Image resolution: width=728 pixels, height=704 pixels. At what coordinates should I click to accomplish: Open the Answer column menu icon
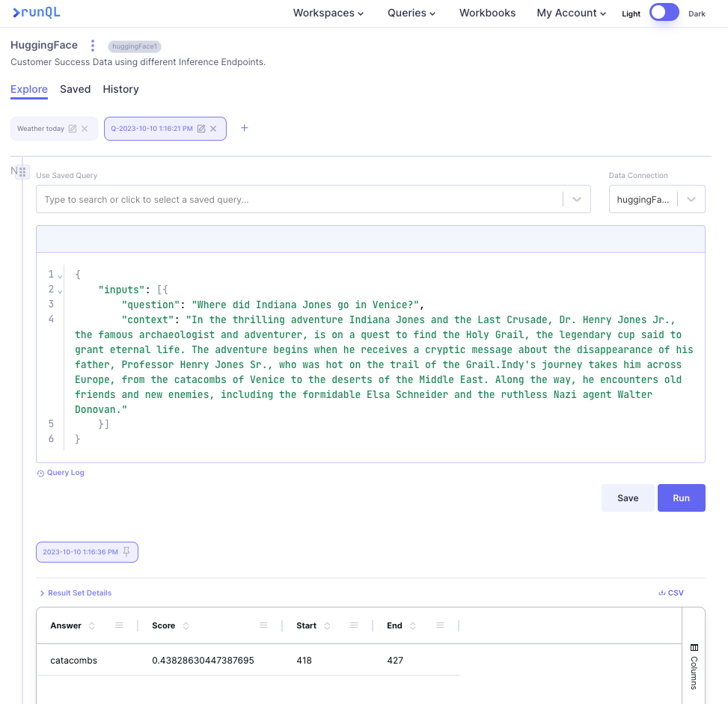(x=119, y=625)
